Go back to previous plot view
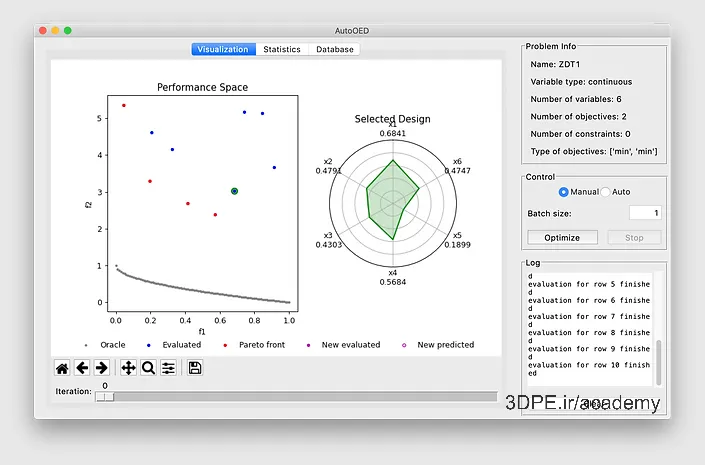This screenshot has width=705, height=465. tap(82, 368)
